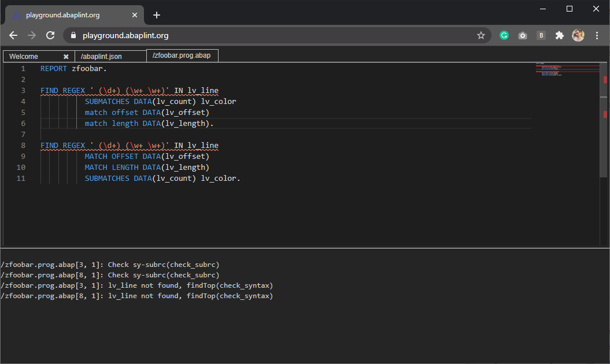Close the Welcome editor tab

pyautogui.click(x=66, y=57)
